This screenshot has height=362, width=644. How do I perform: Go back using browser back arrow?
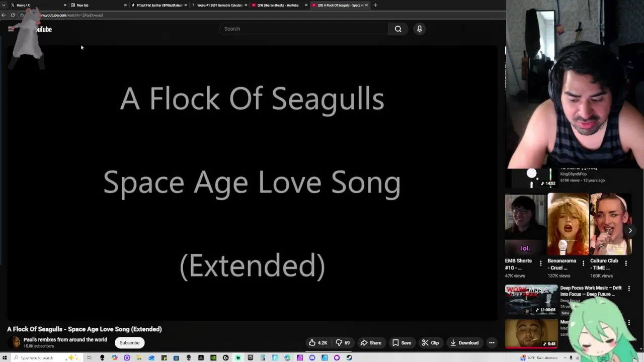pos(4,15)
